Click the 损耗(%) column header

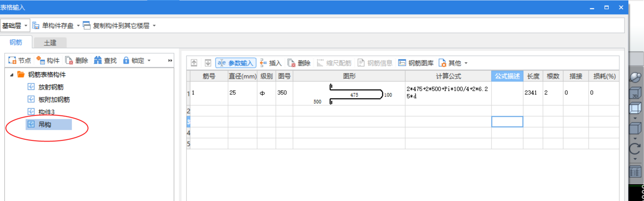pyautogui.click(x=604, y=76)
